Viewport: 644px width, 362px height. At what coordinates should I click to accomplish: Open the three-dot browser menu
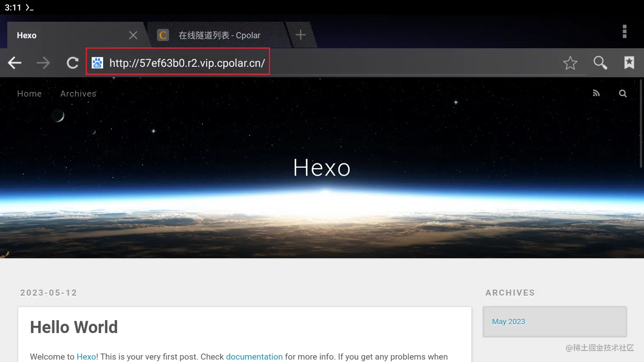coord(624,31)
